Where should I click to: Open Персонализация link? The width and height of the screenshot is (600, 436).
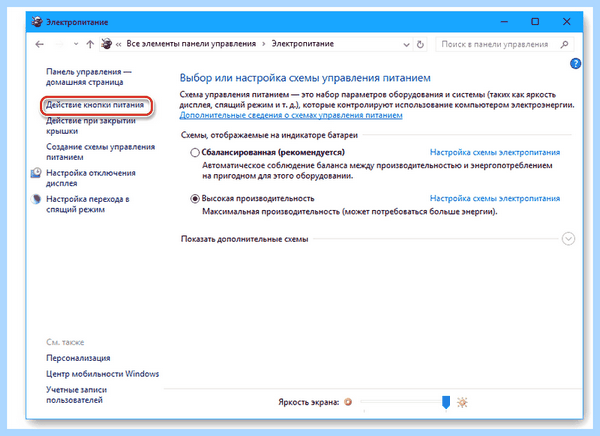(78, 358)
